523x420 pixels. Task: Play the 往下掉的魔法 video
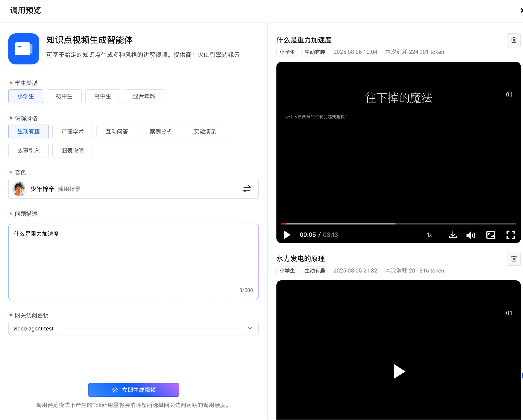point(287,235)
